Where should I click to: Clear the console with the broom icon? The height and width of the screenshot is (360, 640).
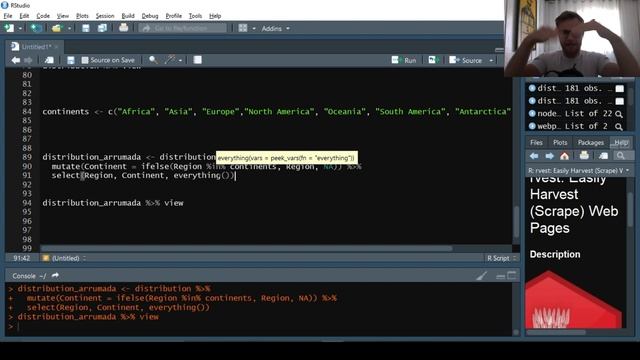[x=482, y=276]
